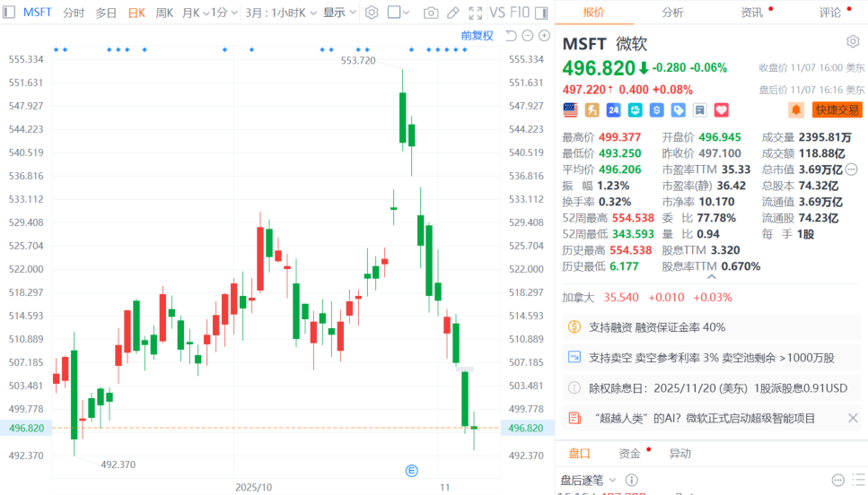868x495 pixels.
Task: Toggle the left sidebar panel icon
Action: point(9,12)
